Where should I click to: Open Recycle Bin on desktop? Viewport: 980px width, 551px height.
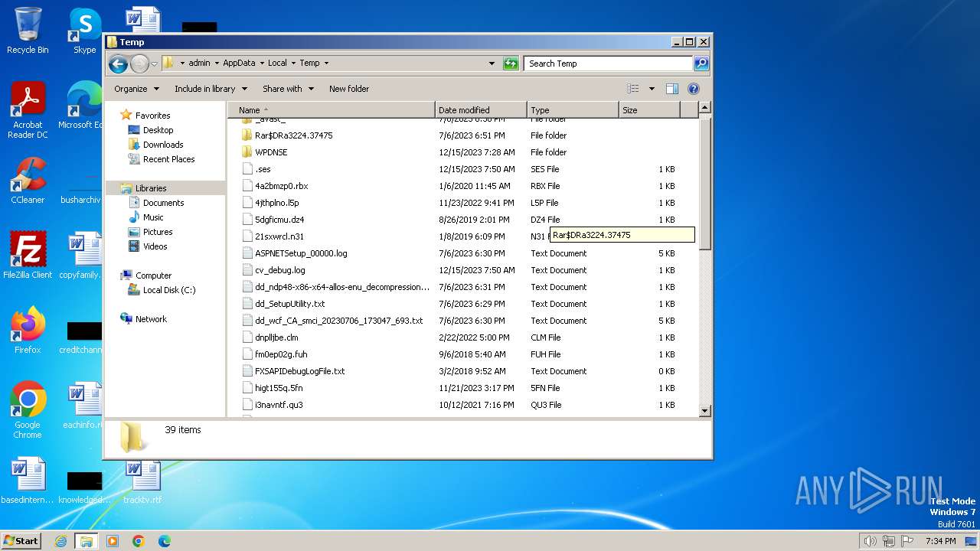tap(28, 31)
